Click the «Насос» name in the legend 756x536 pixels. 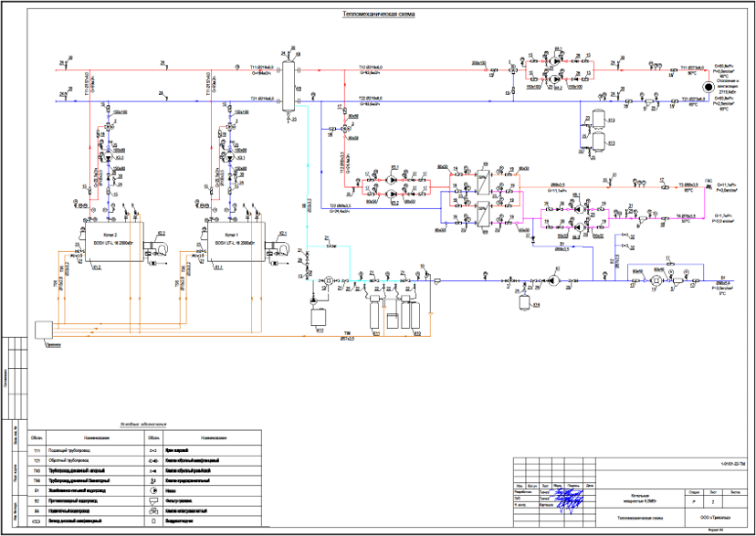[170, 490]
